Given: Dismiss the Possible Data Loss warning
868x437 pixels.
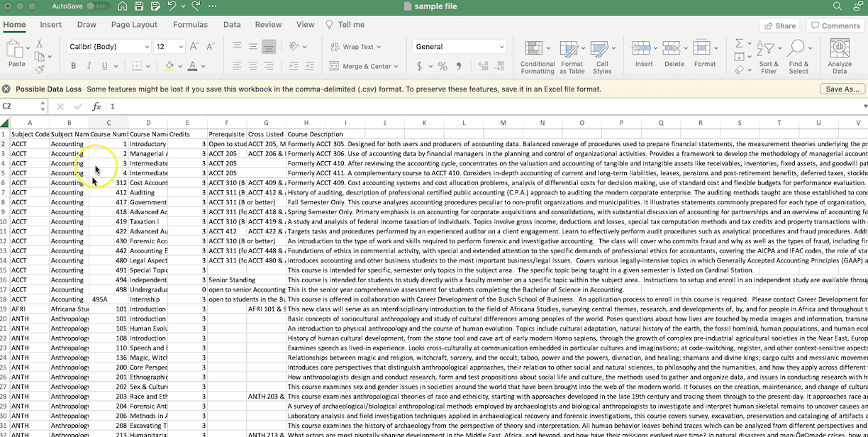Looking at the screenshot, I should 6,89.
